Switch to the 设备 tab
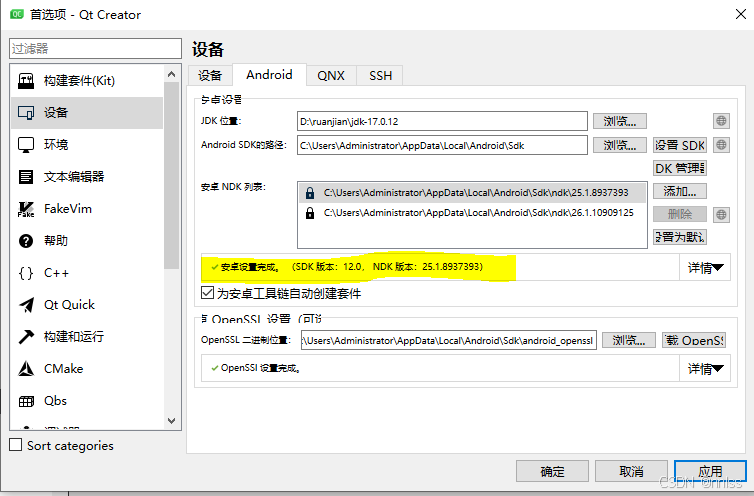Image resolution: width=754 pixels, height=496 pixels. coord(210,76)
